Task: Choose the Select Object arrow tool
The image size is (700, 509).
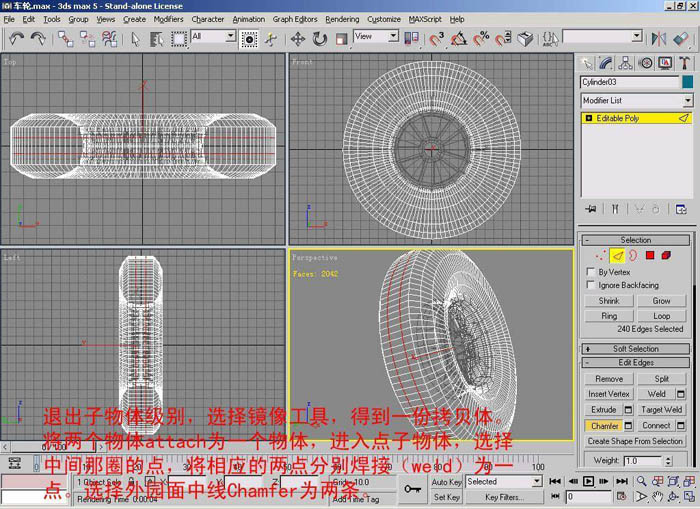Action: (x=135, y=39)
